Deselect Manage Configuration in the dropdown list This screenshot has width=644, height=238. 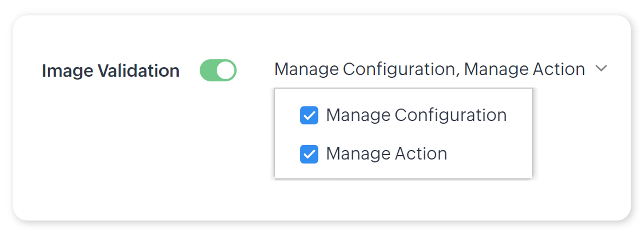click(309, 116)
